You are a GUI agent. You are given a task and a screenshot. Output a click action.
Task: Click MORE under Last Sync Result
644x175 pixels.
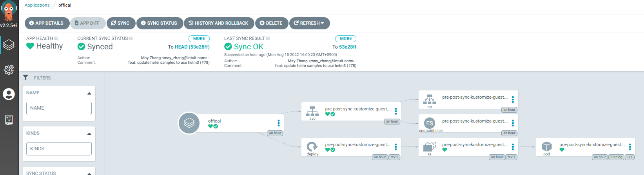click(x=346, y=39)
